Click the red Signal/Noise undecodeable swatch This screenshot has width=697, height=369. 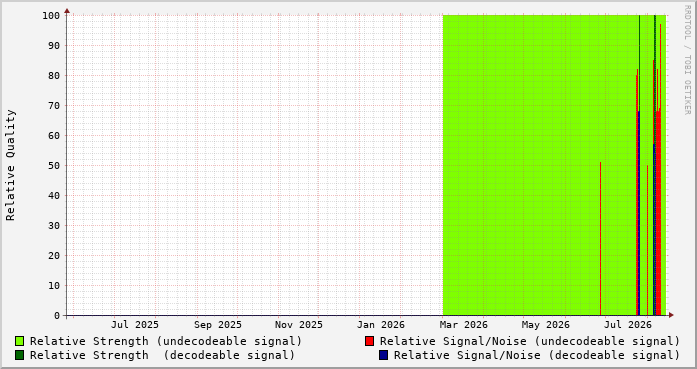pos(369,341)
